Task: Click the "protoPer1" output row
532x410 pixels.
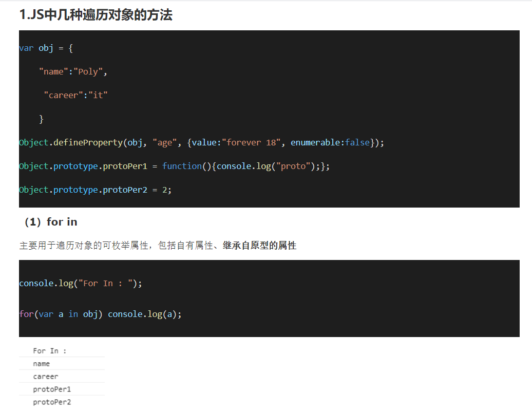Action: pyautogui.click(x=52, y=389)
